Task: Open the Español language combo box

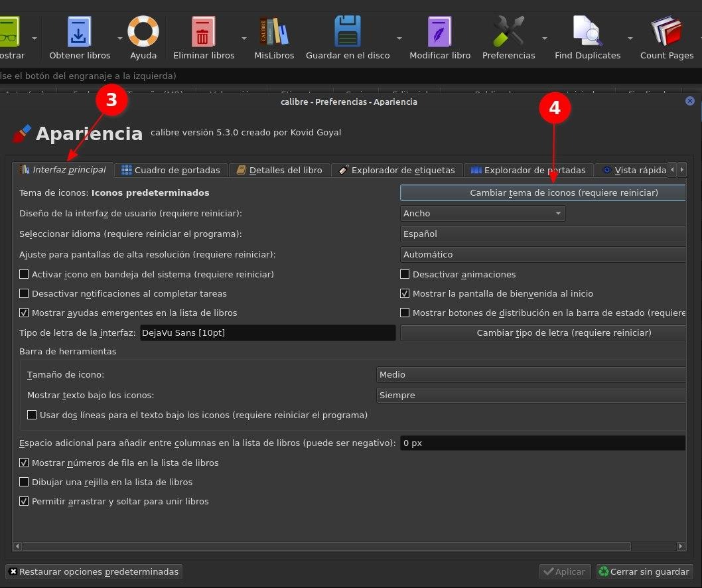Action: (x=543, y=234)
